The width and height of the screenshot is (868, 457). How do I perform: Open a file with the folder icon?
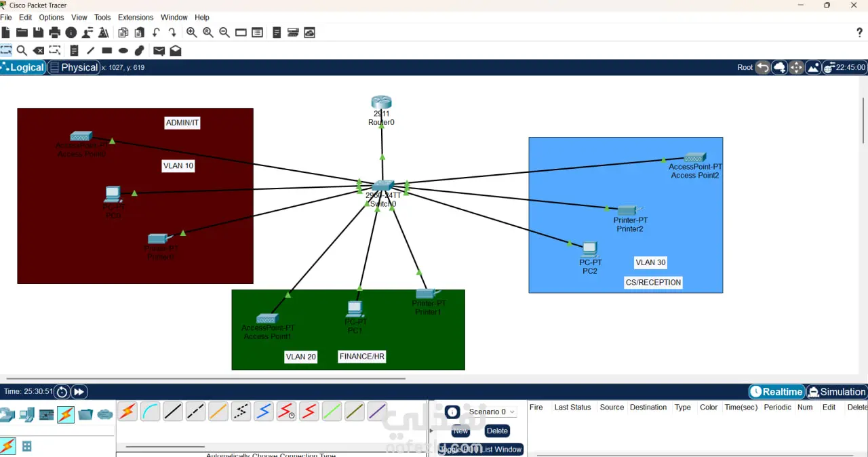pos(22,33)
